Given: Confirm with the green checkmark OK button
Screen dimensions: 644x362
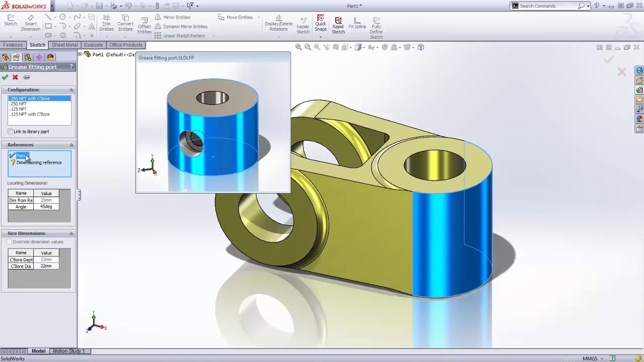Looking at the screenshot, I should 5,77.
